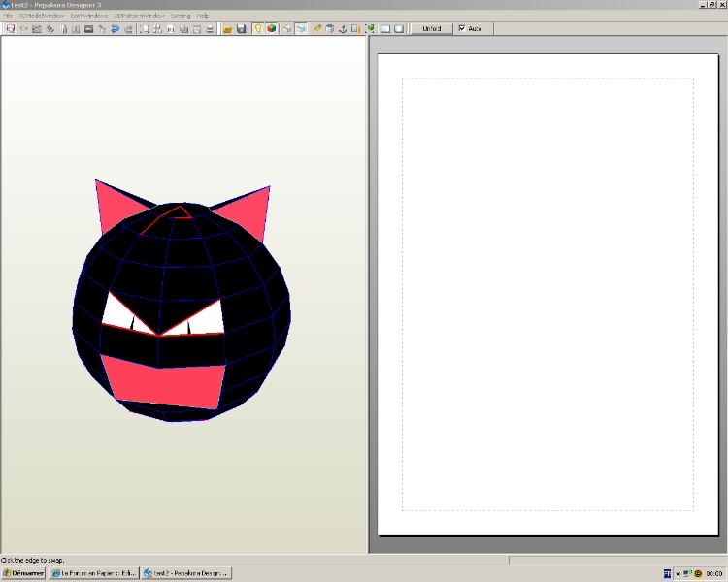Click the floppy disk save icon
Screen dimensions: 728x582
241,29
